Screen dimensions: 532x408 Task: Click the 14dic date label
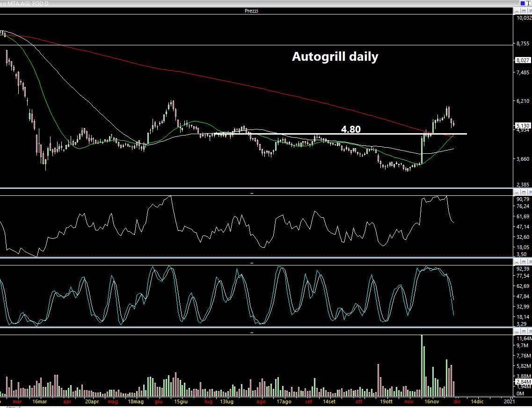(x=477, y=402)
